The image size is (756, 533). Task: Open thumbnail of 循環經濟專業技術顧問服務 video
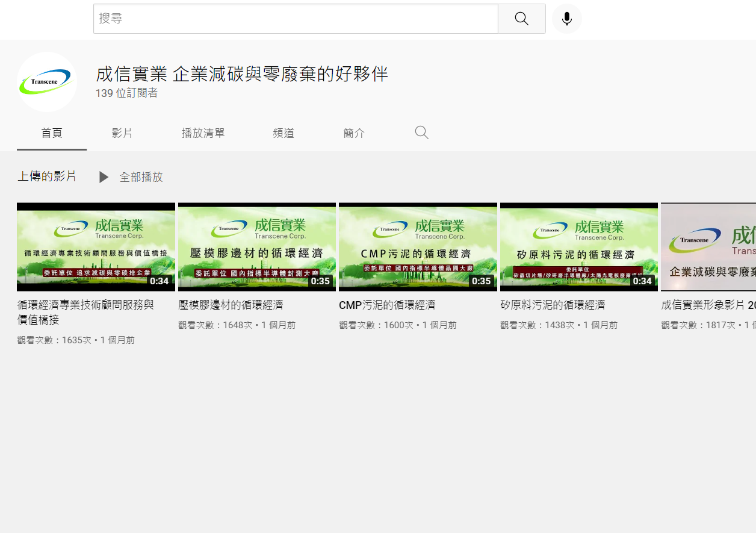[96, 247]
